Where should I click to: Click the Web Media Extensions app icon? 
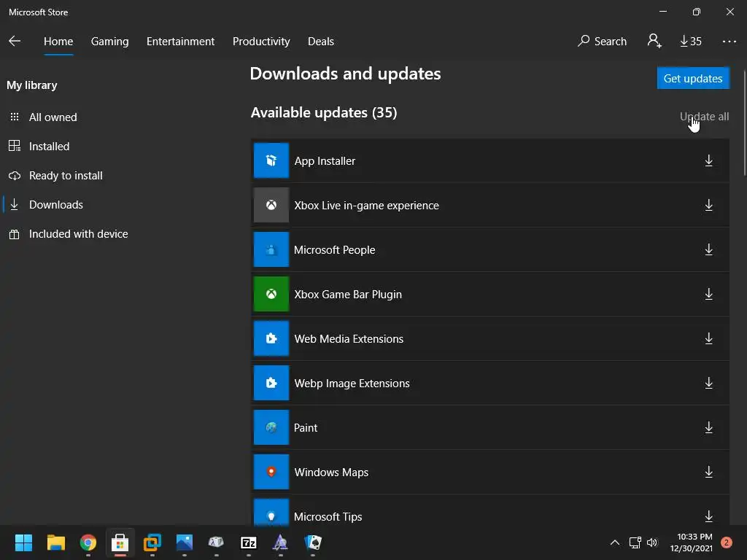(271, 338)
